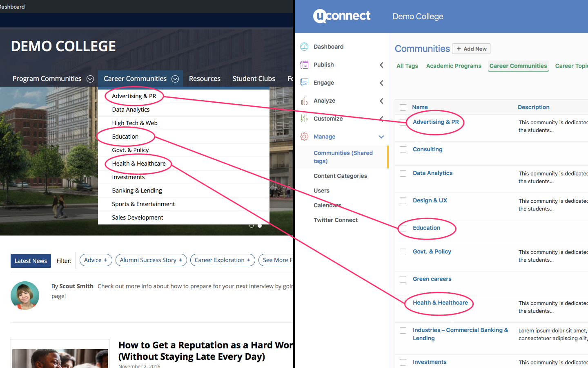Filter news by Alumni Success Story
Screen dimensions: 588x368
(x=151, y=260)
